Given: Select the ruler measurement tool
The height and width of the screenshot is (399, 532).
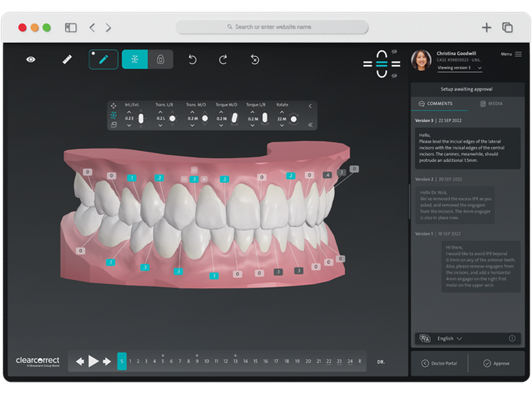Looking at the screenshot, I should (x=67, y=59).
